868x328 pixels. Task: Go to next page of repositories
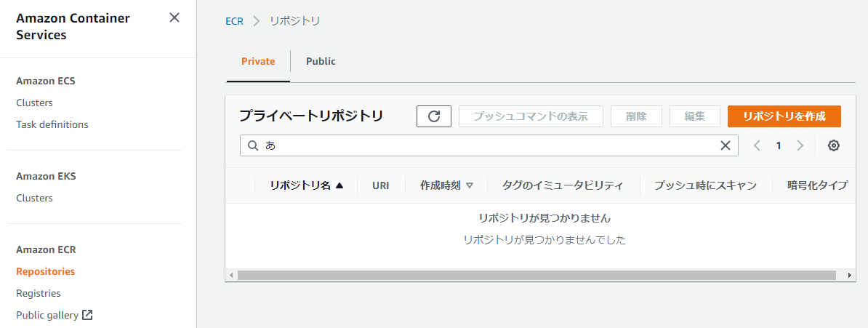tap(800, 145)
